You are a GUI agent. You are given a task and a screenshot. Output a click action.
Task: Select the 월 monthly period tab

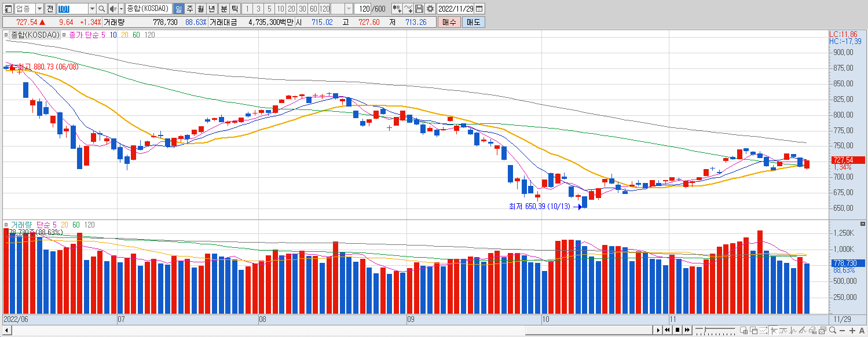pyautogui.click(x=200, y=9)
